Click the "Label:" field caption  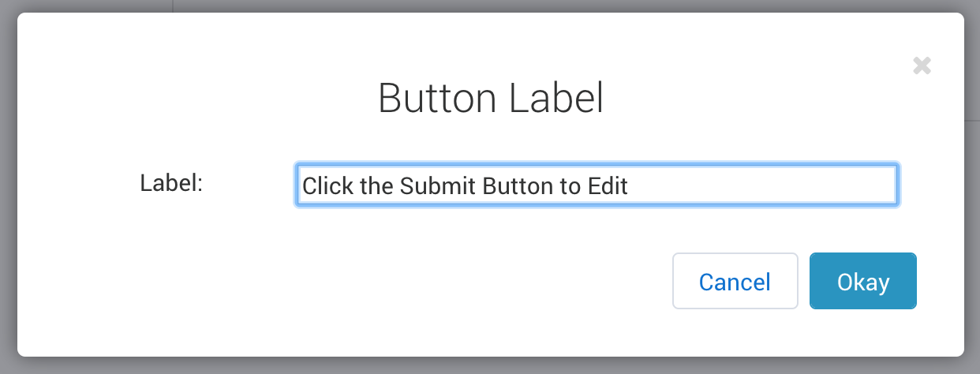[x=171, y=184]
